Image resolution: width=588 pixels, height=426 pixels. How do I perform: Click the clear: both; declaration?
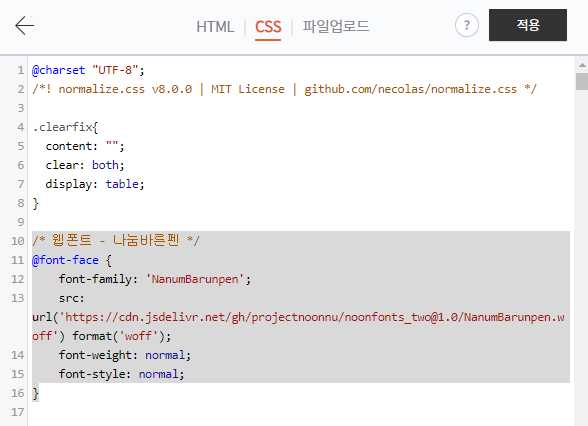point(85,165)
